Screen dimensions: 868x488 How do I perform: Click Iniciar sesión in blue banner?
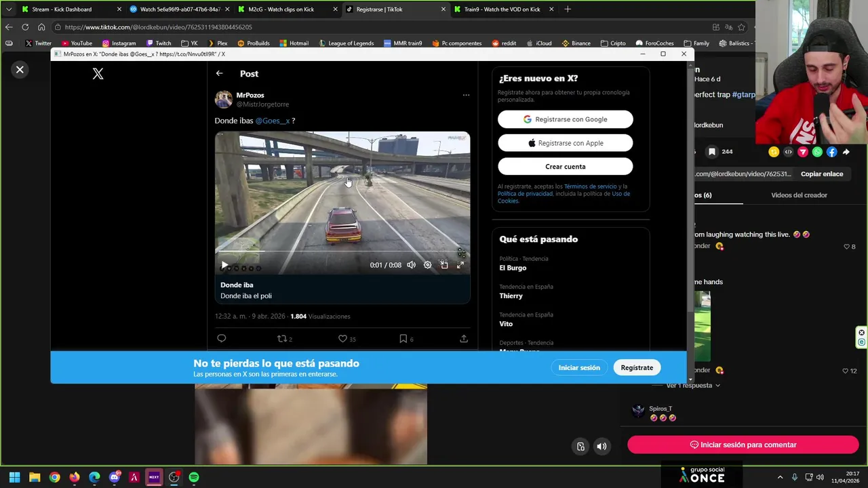pos(579,367)
